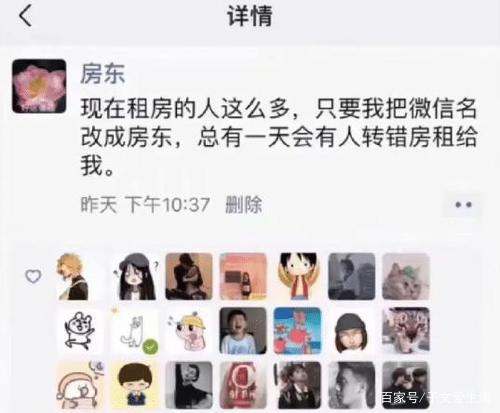Go back using the top-left arrow
Screen dimensions: 500x413
click(x=25, y=16)
